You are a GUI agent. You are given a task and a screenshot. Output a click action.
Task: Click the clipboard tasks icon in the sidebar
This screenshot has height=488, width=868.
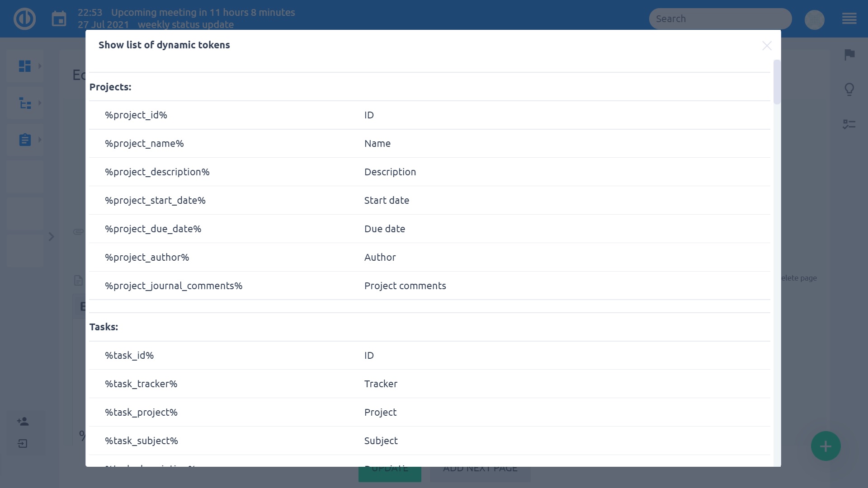pos(25,140)
